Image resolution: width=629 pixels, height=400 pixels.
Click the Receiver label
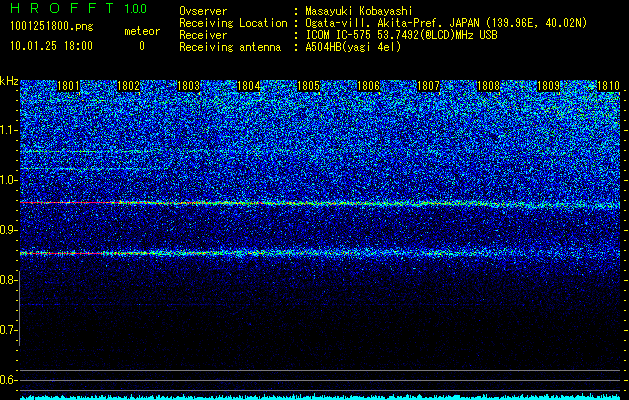[x=203, y=35]
